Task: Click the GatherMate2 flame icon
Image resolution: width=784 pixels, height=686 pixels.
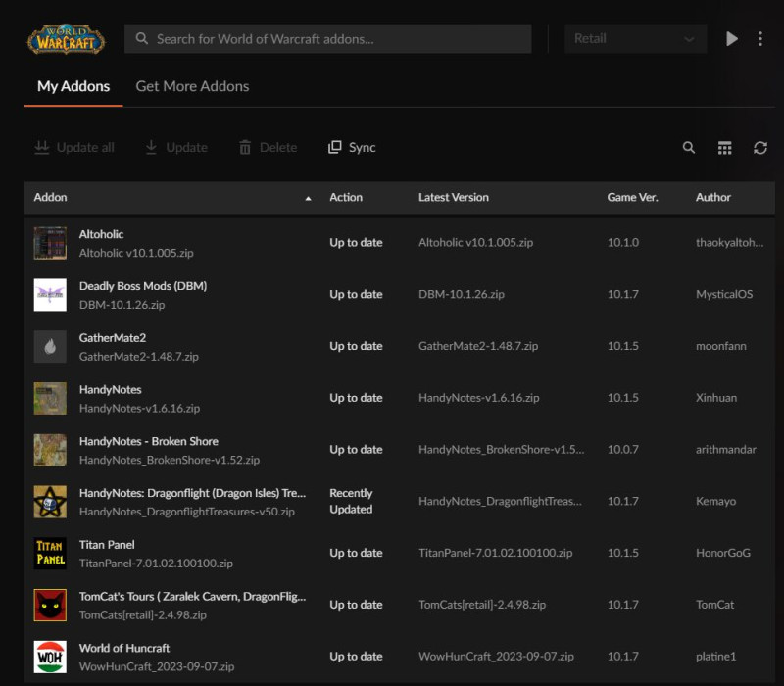Action: coord(50,347)
